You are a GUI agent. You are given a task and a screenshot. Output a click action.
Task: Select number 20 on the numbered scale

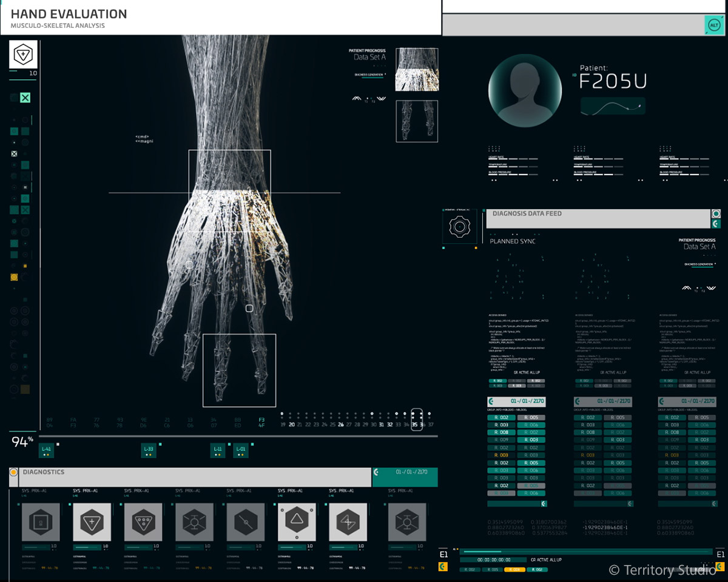coord(292,425)
